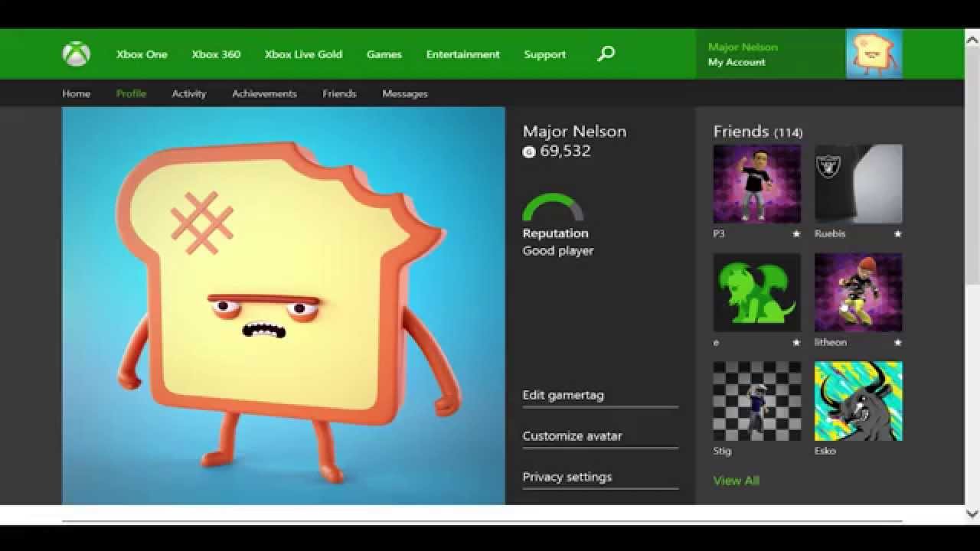Toggle the favorite star next to friend e
The width and height of the screenshot is (980, 551).
(796, 343)
